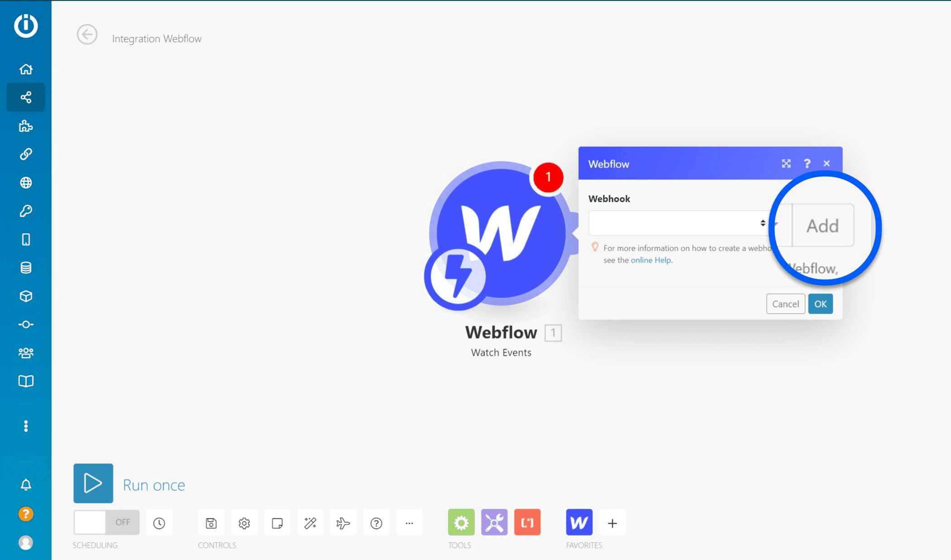
Task: Add a favorite with the plus icon
Action: [612, 523]
